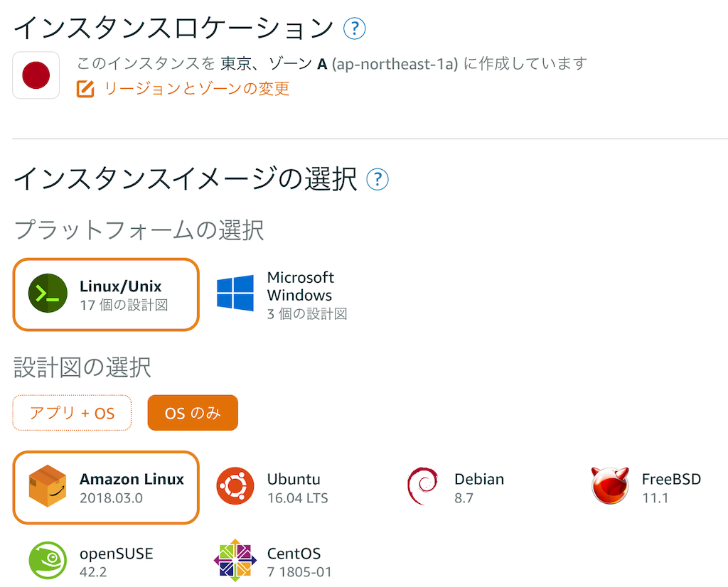Select CentOS as the instance image
The image size is (728, 587).
pyautogui.click(x=284, y=561)
